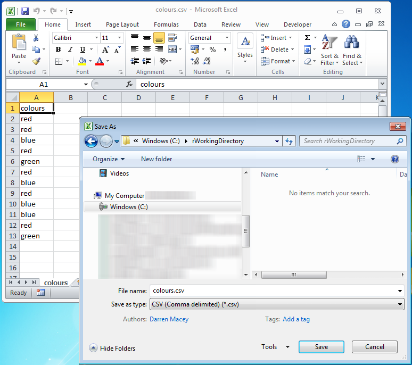The height and width of the screenshot is (365, 412).
Task: Switch to the Page Layout ribbon tab
Action: pos(122,25)
